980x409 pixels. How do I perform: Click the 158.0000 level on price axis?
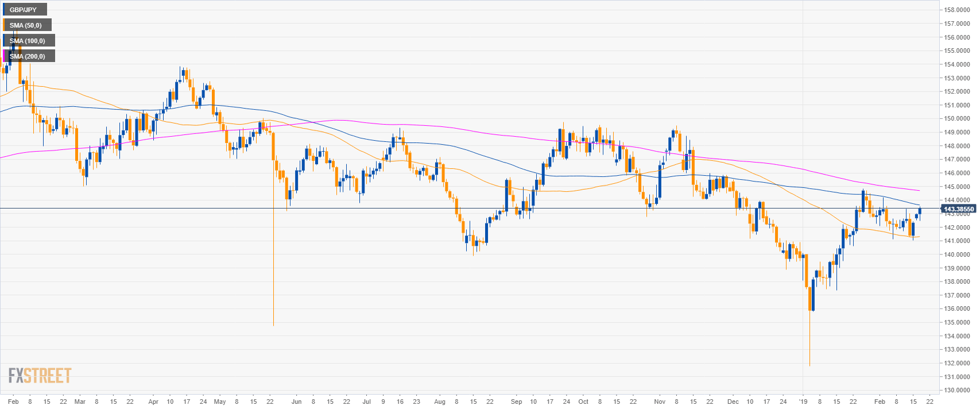tap(958, 10)
